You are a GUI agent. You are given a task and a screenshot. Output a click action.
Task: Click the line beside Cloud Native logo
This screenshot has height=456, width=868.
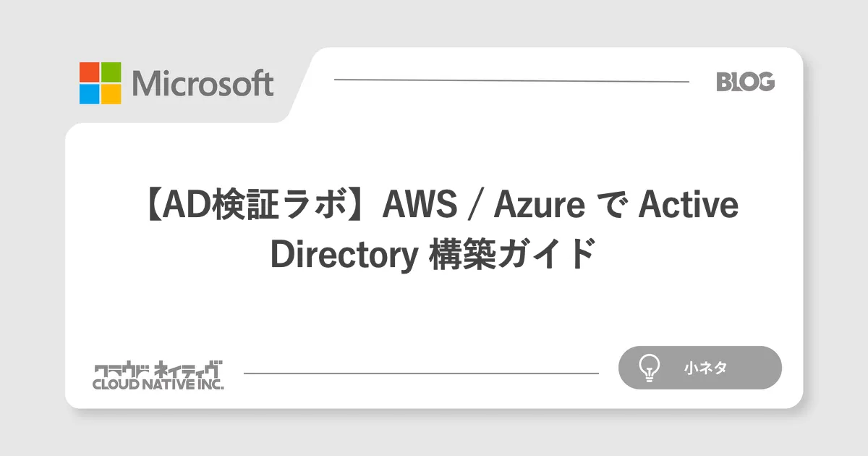coord(421,373)
